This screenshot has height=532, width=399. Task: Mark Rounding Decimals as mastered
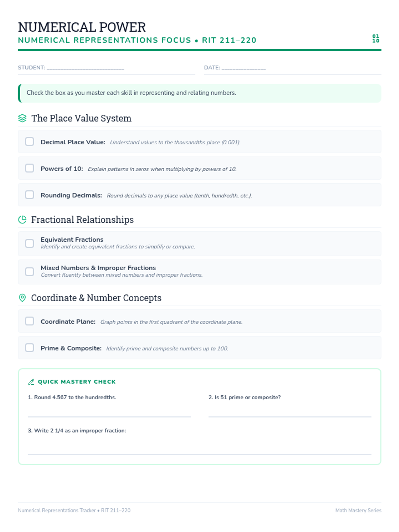[x=30, y=195]
